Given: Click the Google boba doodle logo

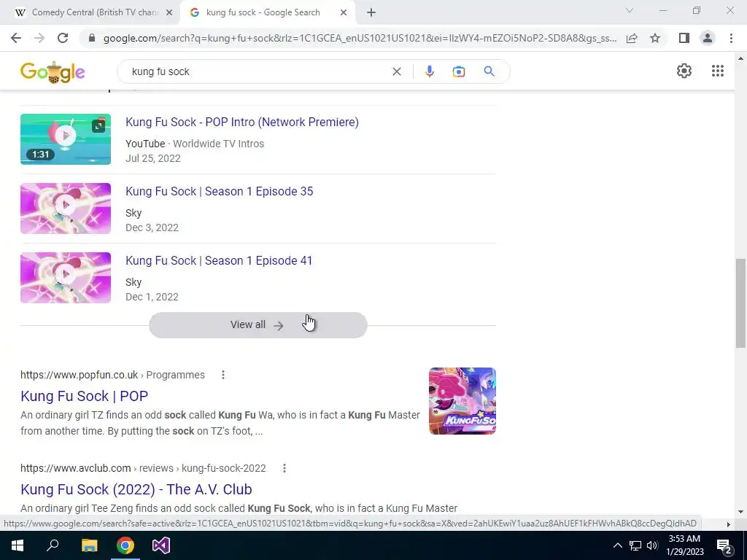Looking at the screenshot, I should (x=53, y=72).
